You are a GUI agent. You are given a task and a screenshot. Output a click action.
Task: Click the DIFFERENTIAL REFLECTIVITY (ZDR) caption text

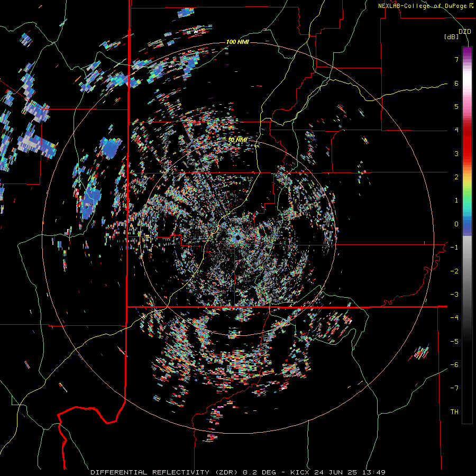(x=165, y=472)
